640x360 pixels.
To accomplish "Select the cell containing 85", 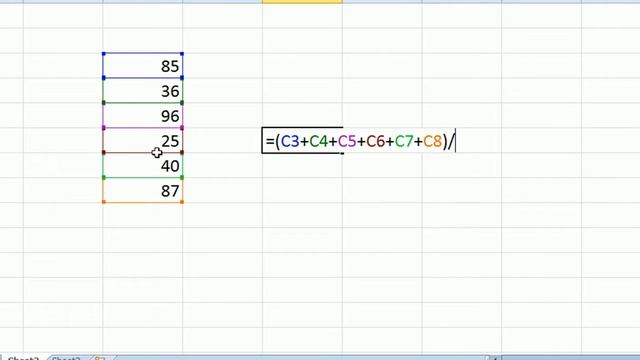I will click(142, 66).
